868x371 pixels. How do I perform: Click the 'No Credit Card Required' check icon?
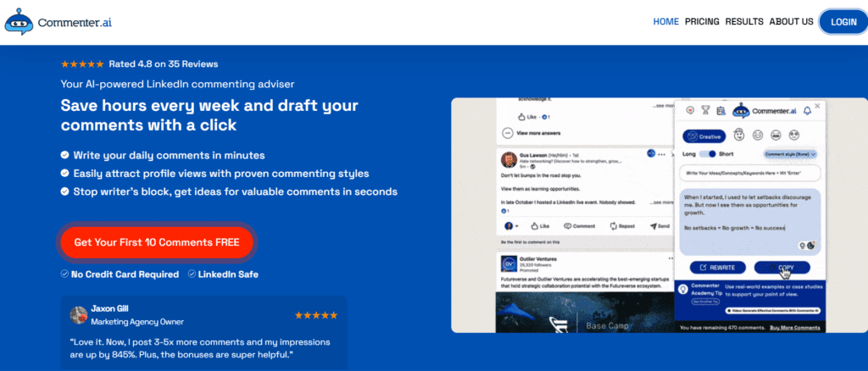click(64, 274)
